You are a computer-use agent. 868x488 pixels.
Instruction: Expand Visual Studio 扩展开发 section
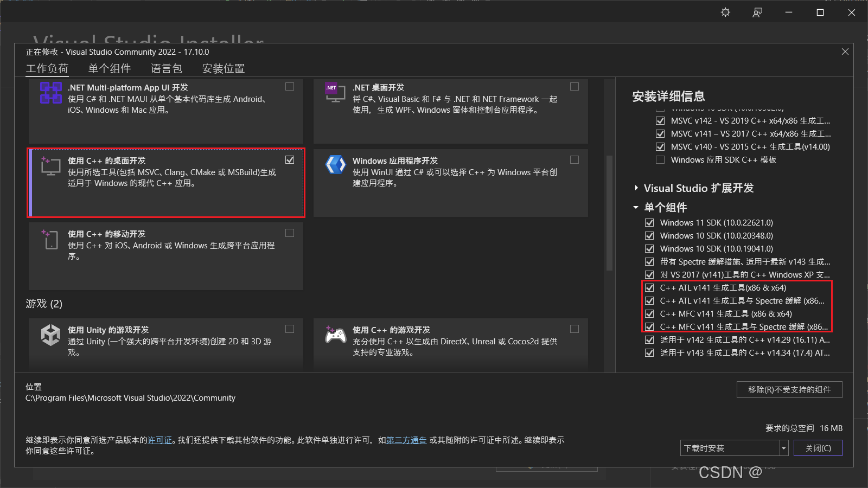(636, 188)
